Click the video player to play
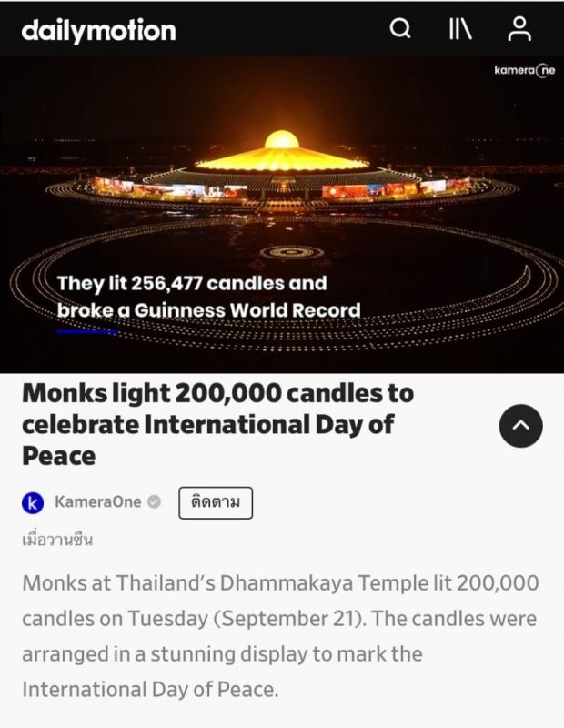Screen dimensions: 564x728 pyautogui.click(x=282, y=215)
